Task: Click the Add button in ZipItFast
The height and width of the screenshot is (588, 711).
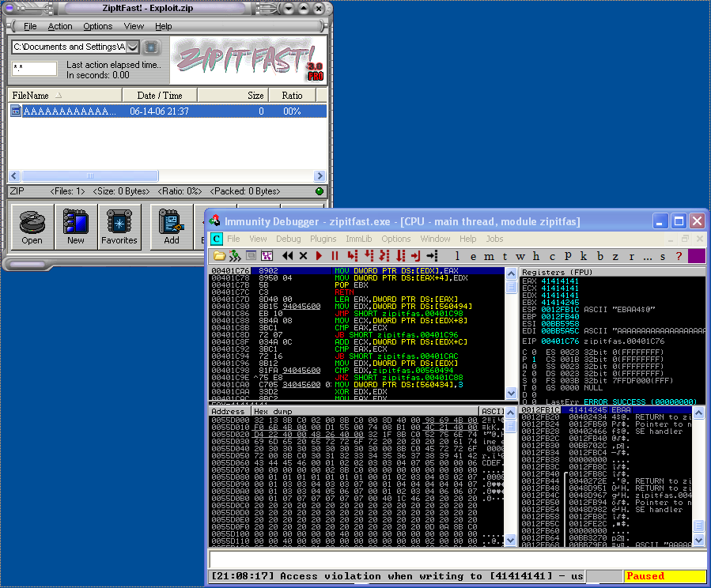Action: point(172,227)
